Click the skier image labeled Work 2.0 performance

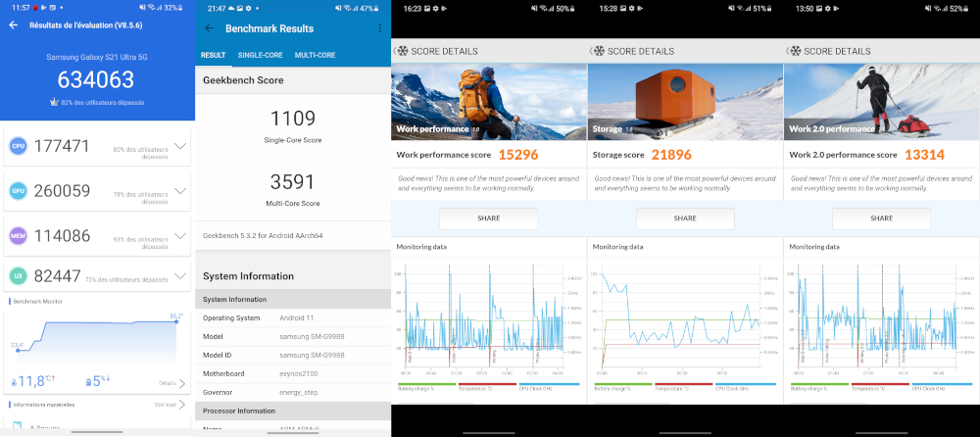(x=881, y=102)
